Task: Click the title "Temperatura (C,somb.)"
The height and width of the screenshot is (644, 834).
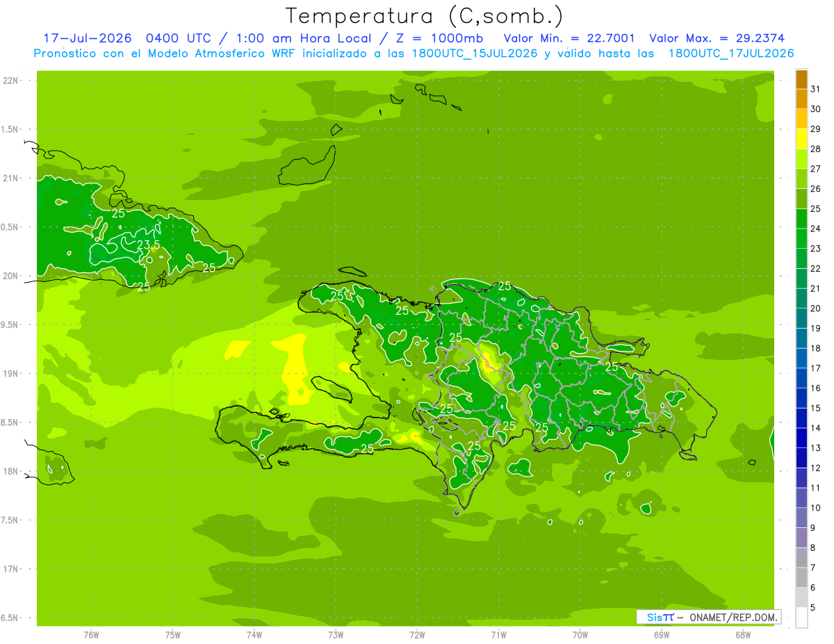Action: point(425,16)
